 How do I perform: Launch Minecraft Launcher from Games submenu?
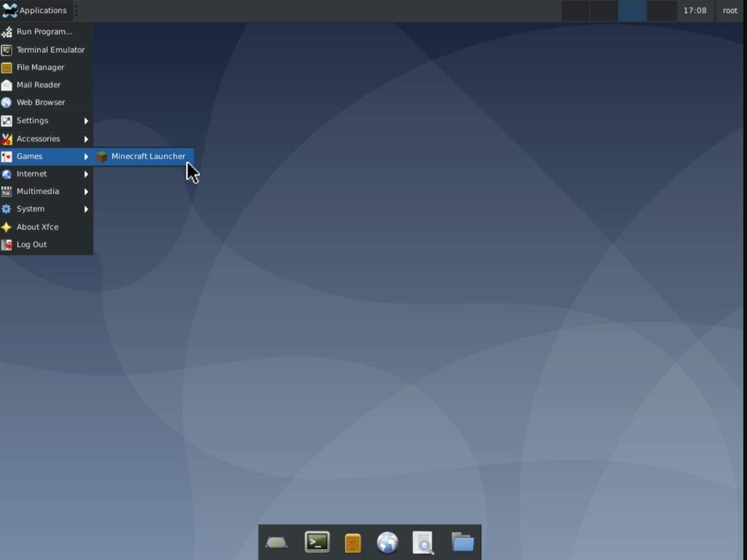tap(144, 156)
